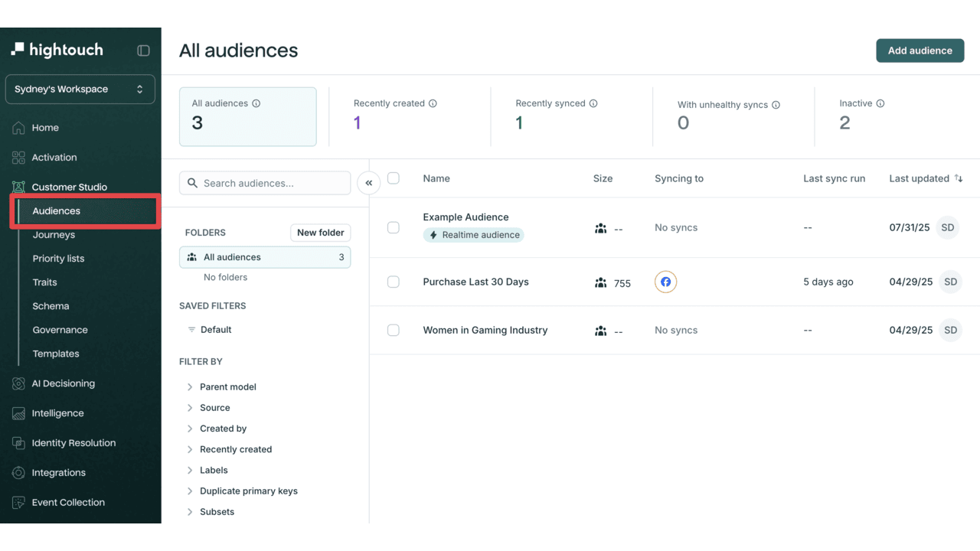Click the Add audience button
The width and height of the screenshot is (980, 551).
tap(920, 51)
